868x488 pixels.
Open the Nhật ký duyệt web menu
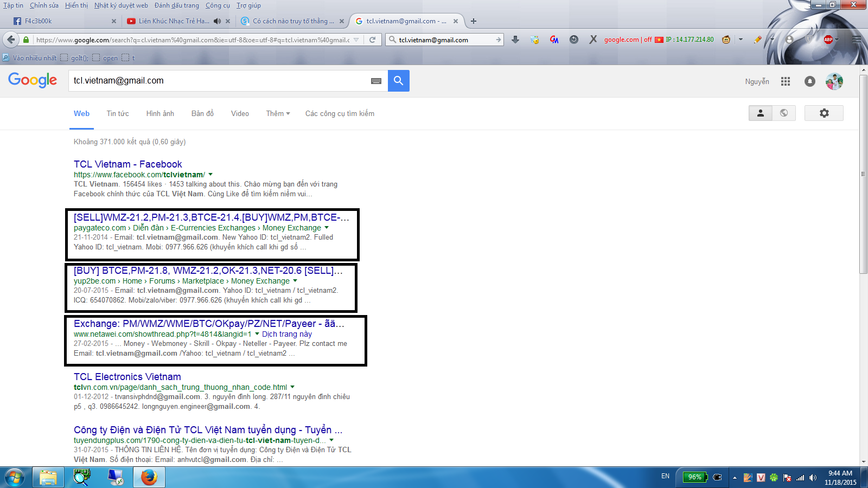[121, 5]
